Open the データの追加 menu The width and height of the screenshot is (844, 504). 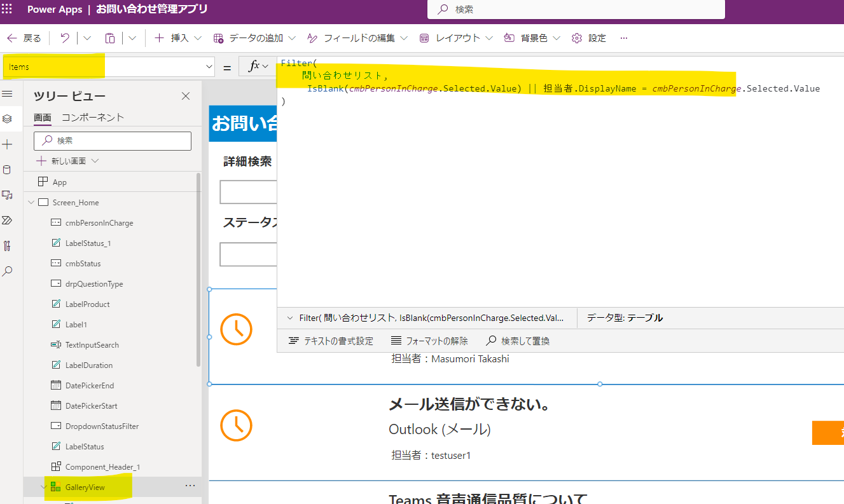[x=254, y=38]
